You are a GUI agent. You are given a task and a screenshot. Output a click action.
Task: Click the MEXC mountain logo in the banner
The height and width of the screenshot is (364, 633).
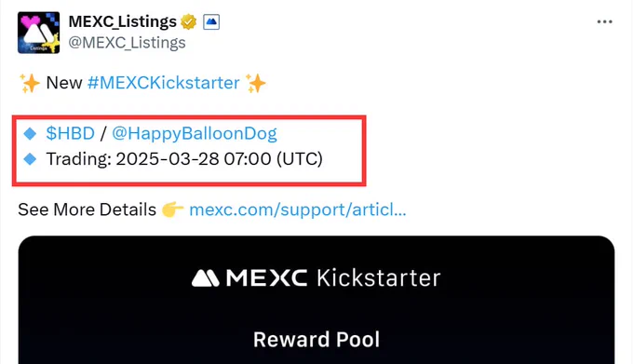(205, 278)
